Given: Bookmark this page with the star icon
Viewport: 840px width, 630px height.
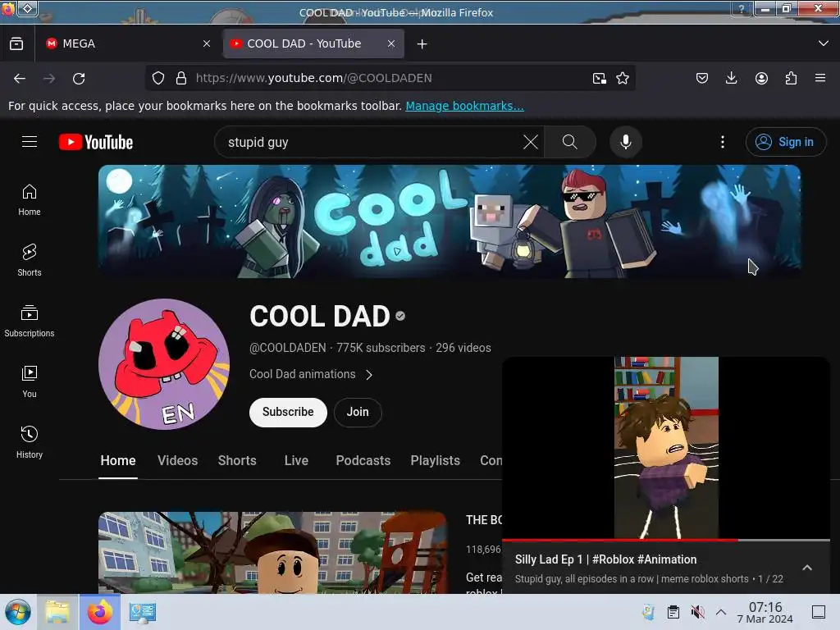Looking at the screenshot, I should [623, 78].
